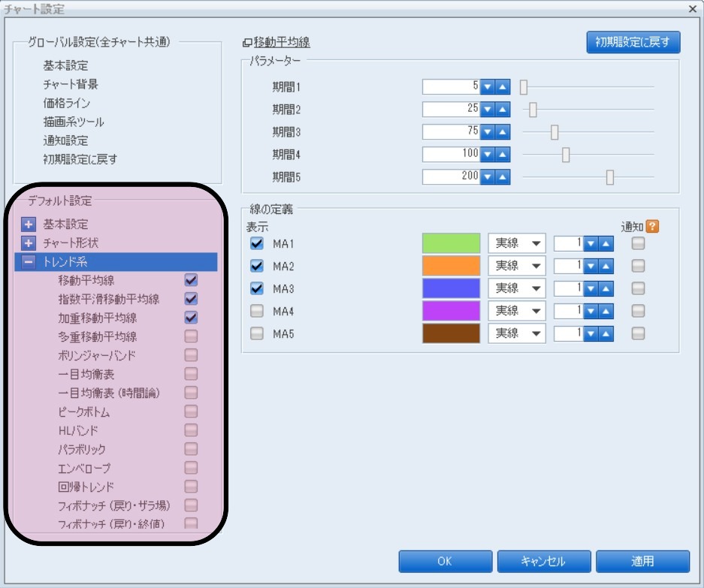This screenshot has height=588, width=704.
Task: Expand the チャート形状 tree node
Action: [29, 243]
